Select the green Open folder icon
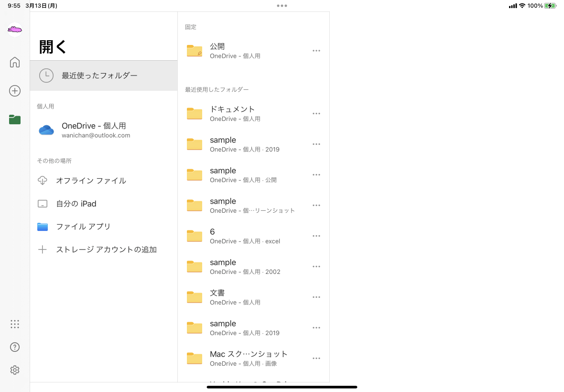Screen dimensions: 564x392 15,120
